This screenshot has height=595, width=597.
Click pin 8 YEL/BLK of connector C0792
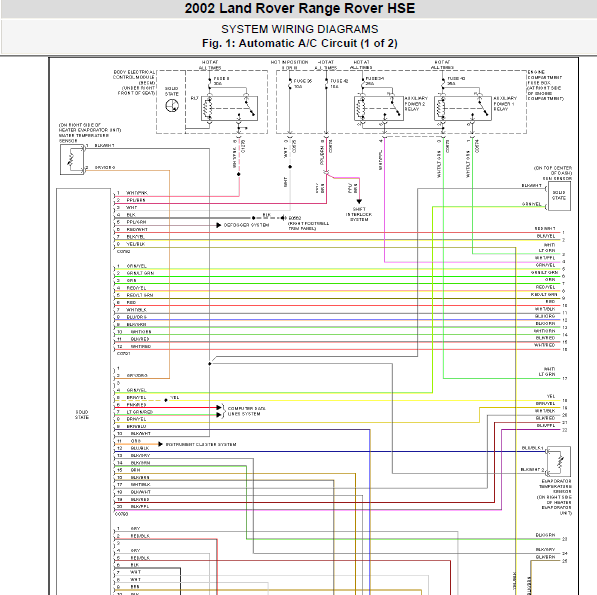[x=131, y=244]
